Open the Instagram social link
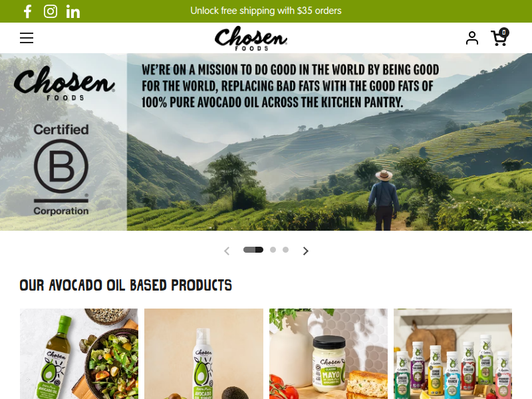The width and height of the screenshot is (532, 399). pos(51,11)
